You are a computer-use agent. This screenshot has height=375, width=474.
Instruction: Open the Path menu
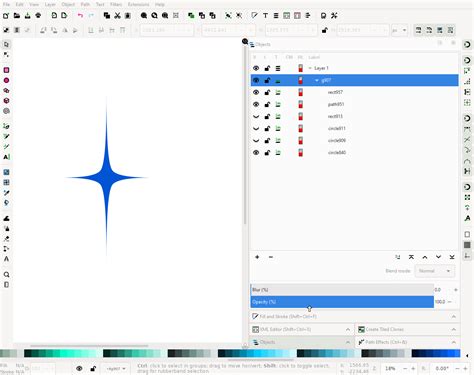(x=85, y=4)
